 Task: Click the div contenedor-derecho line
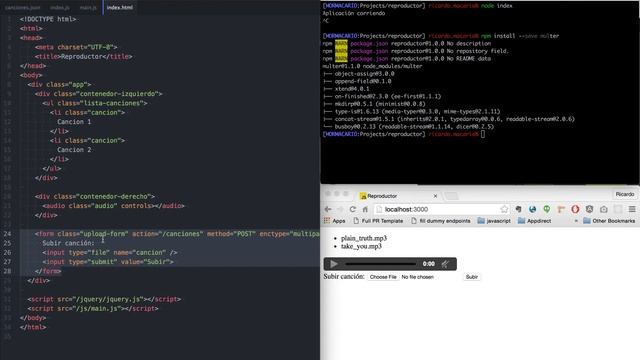[95, 196]
